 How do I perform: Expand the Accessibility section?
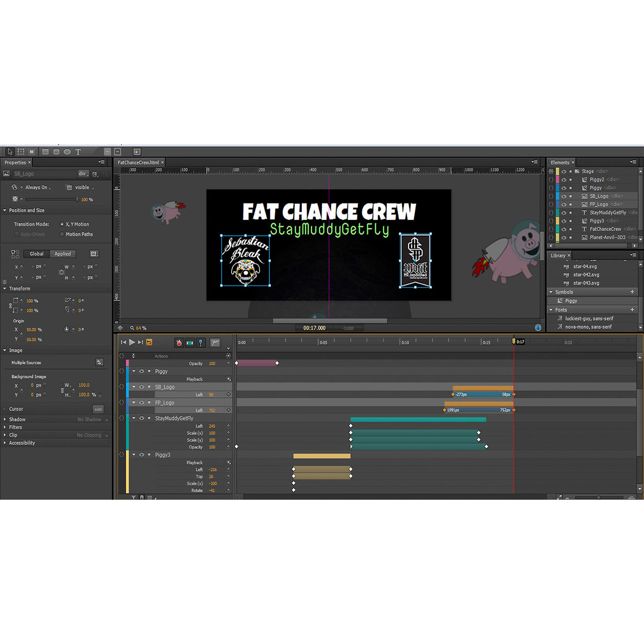point(5,443)
